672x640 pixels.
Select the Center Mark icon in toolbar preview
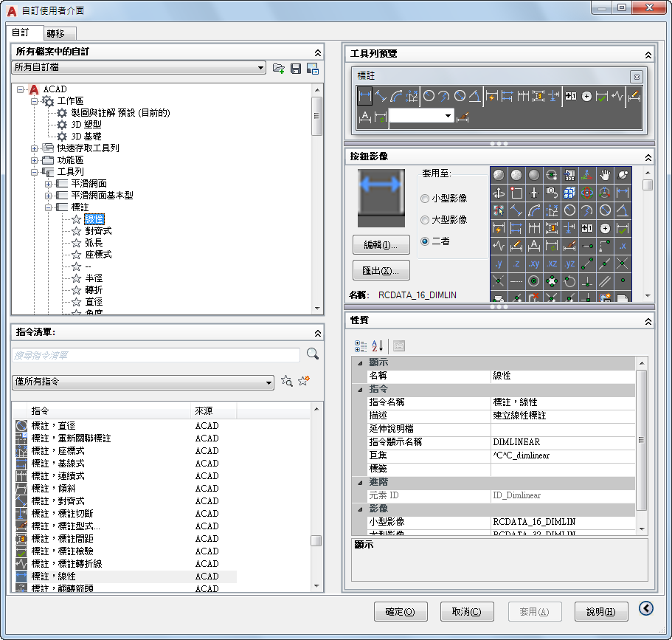click(x=586, y=96)
